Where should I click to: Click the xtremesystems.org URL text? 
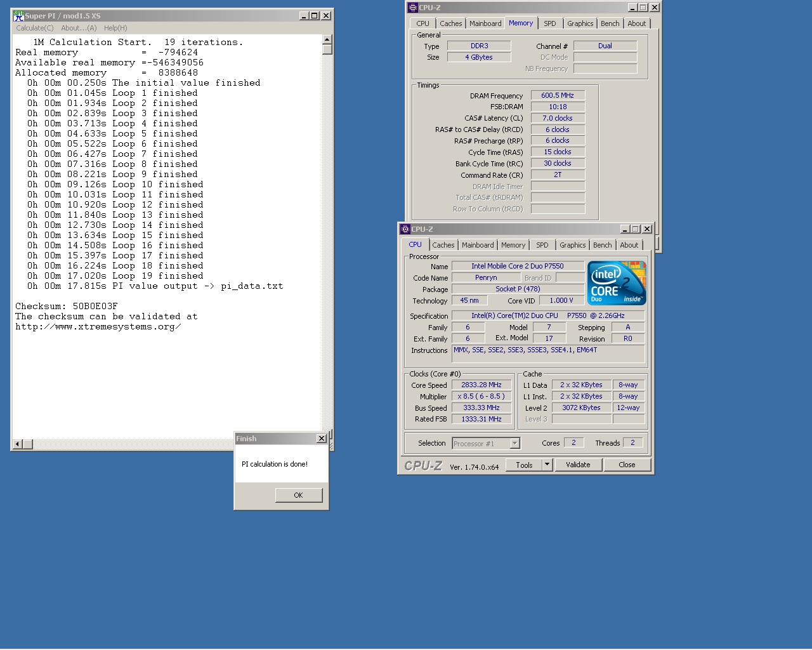(x=98, y=326)
